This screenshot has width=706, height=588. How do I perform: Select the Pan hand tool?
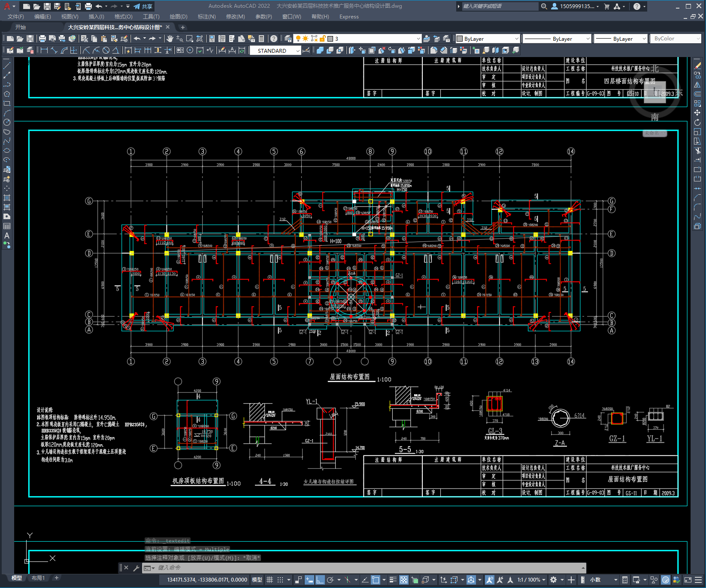coord(170,39)
